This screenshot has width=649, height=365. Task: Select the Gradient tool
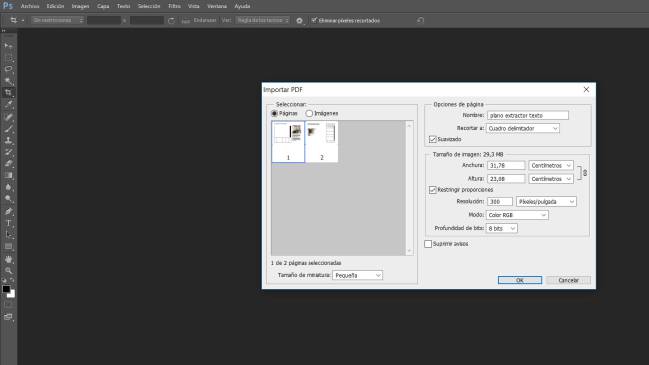pos(8,175)
